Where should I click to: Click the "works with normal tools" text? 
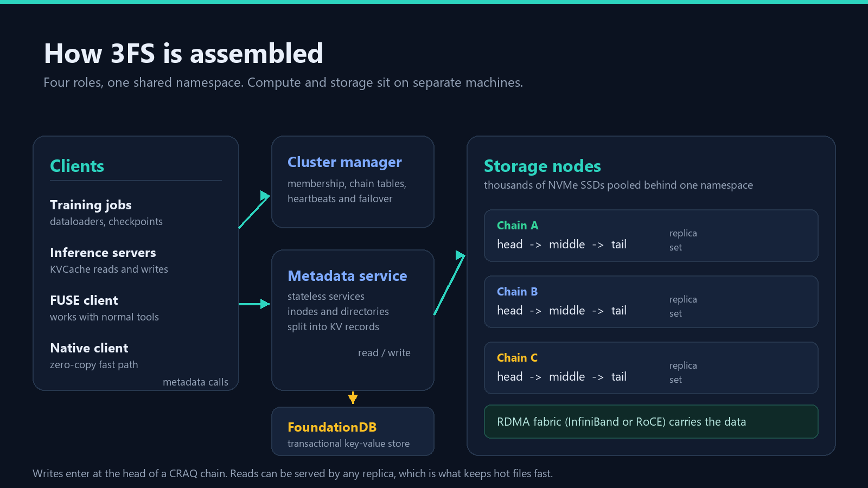click(x=104, y=317)
